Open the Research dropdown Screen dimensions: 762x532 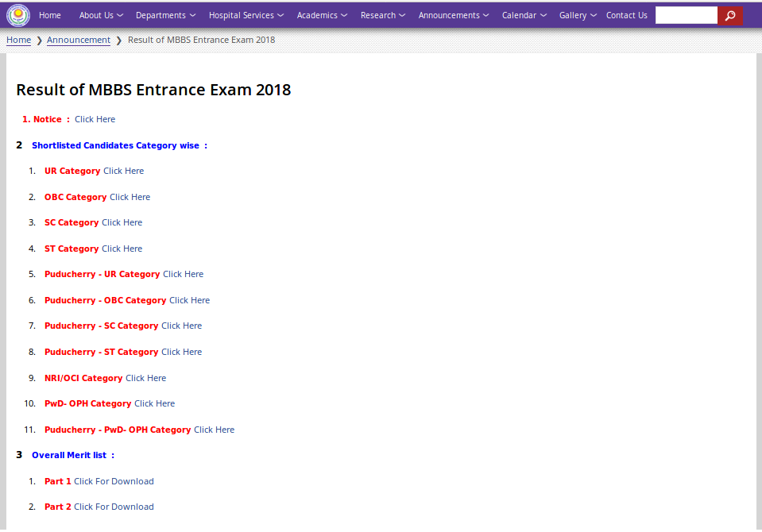coord(383,16)
